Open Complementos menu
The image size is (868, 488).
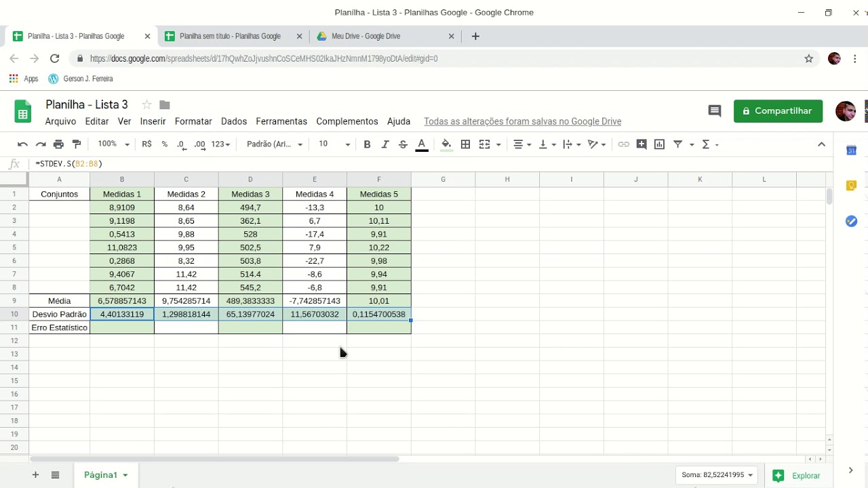click(347, 121)
